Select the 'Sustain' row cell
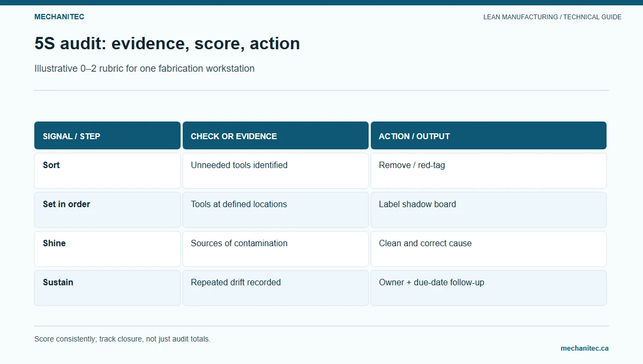The width and height of the screenshot is (643, 364). (x=107, y=288)
